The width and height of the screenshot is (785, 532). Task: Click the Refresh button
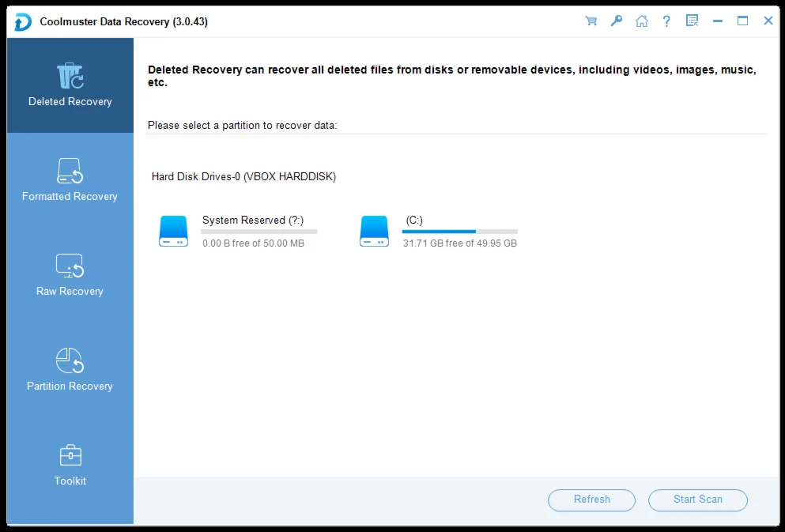pyautogui.click(x=592, y=500)
